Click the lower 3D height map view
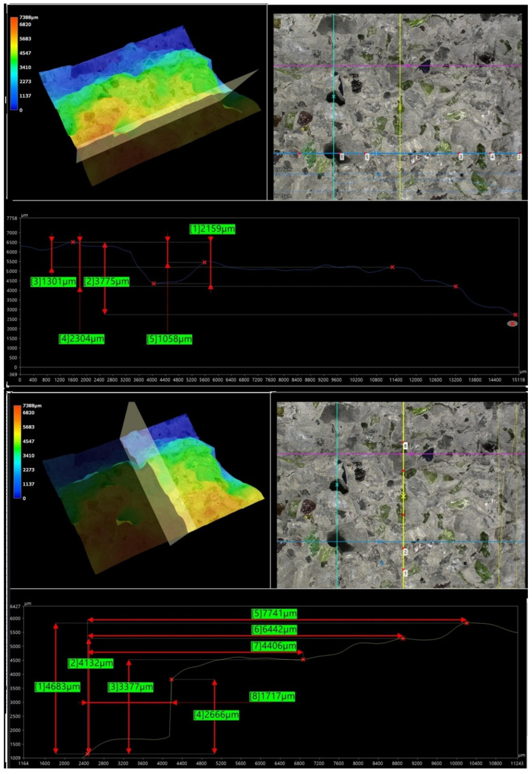The image size is (532, 774). pos(153,489)
